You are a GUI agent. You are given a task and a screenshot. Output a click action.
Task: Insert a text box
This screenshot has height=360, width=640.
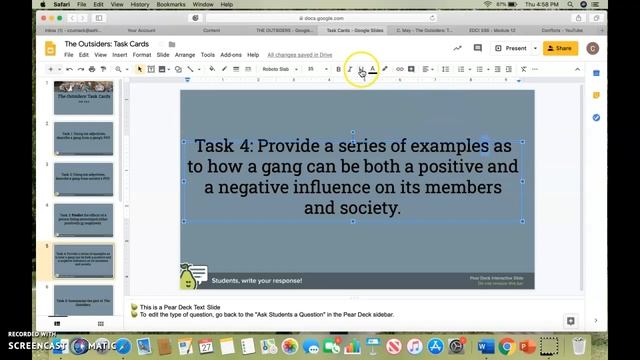coord(151,69)
